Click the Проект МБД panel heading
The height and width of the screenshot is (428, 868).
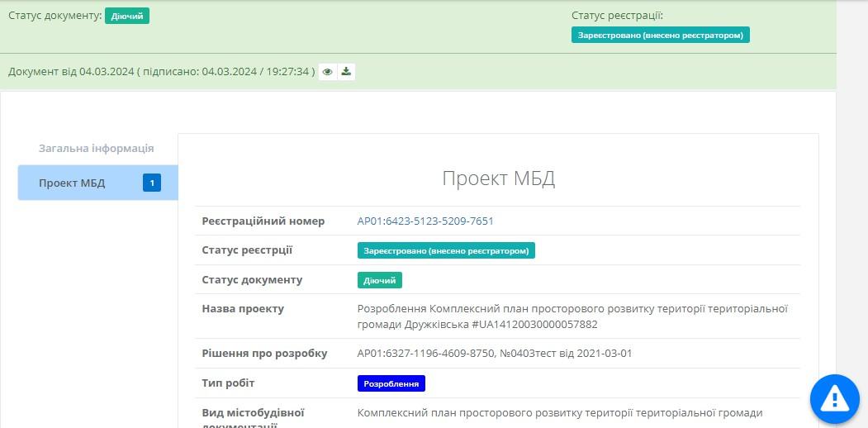point(498,178)
